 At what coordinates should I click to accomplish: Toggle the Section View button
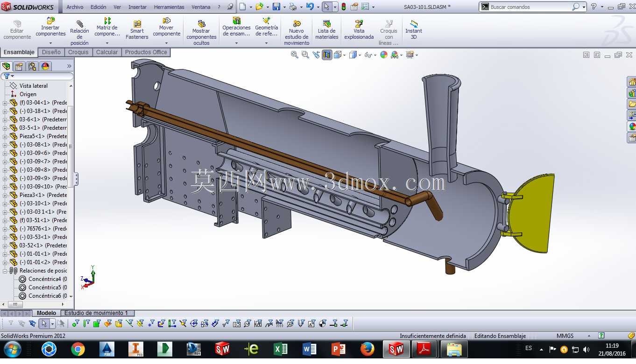click(327, 55)
